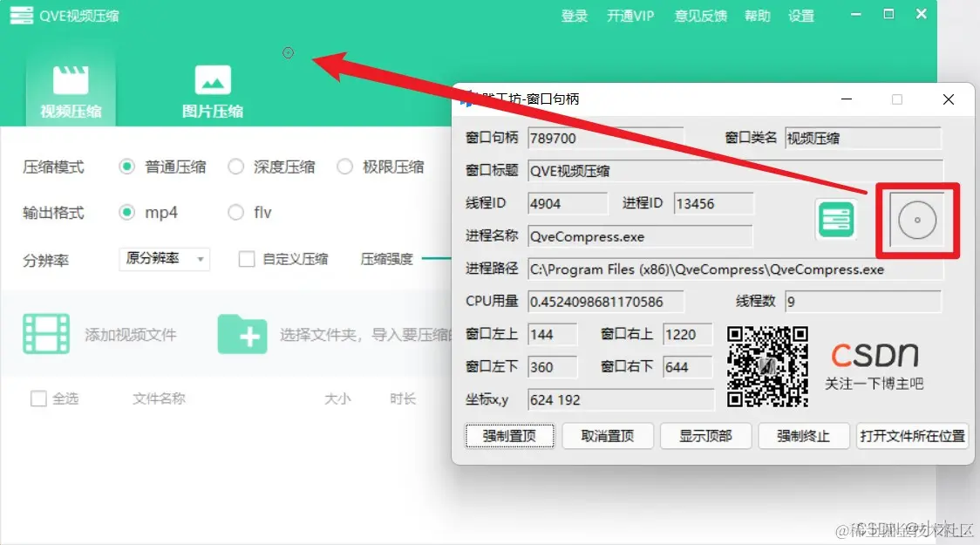Image resolution: width=980 pixels, height=545 pixels.
Task: Check the 全选 select all checkbox
Action: [38, 399]
